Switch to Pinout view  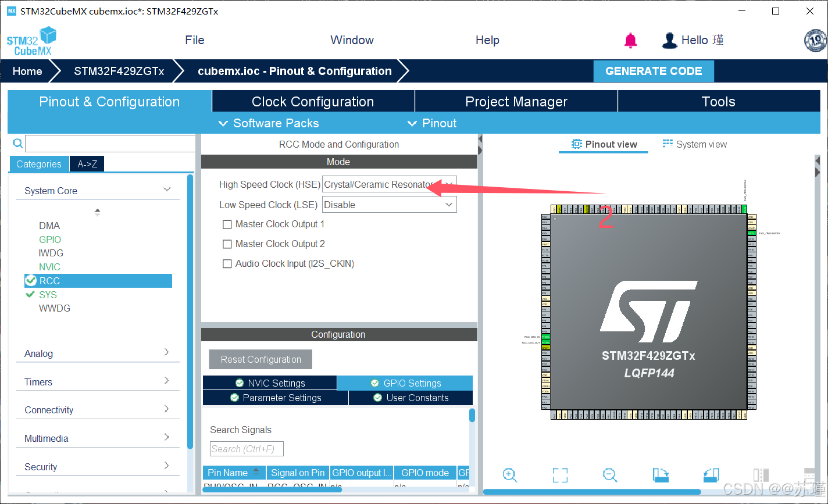[604, 144]
